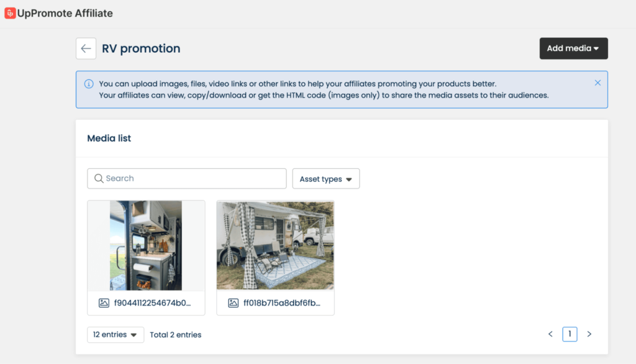Screen dimensions: 636x364
Task: Open the RV interior kitchen thumbnail
Action: pyautogui.click(x=146, y=245)
